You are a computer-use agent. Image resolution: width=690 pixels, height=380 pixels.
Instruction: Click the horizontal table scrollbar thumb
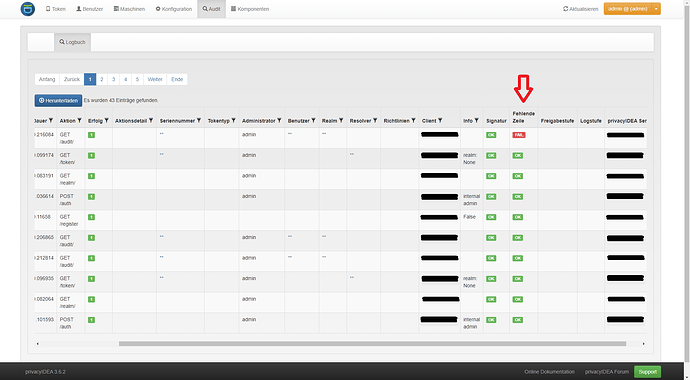pos(372,343)
